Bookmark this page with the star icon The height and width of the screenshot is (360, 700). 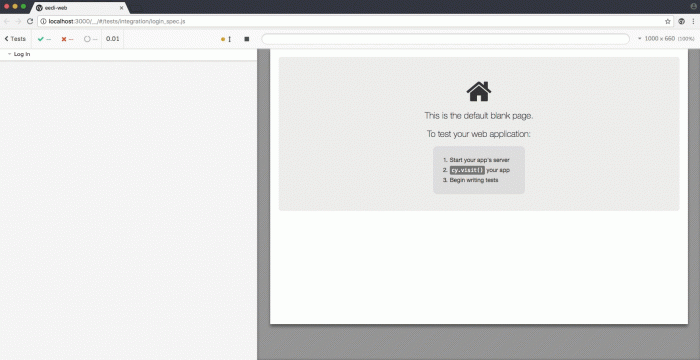tap(668, 21)
